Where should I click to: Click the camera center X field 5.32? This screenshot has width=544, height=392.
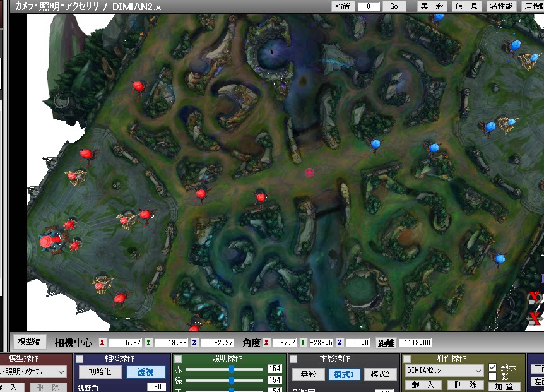click(125, 343)
